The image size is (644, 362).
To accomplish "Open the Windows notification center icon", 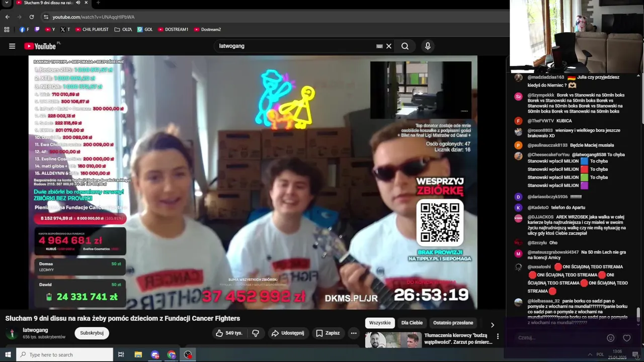I will [635, 355].
